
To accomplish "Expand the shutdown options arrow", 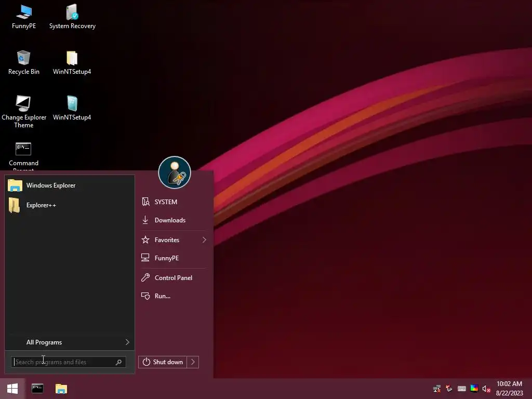I will [x=193, y=362].
